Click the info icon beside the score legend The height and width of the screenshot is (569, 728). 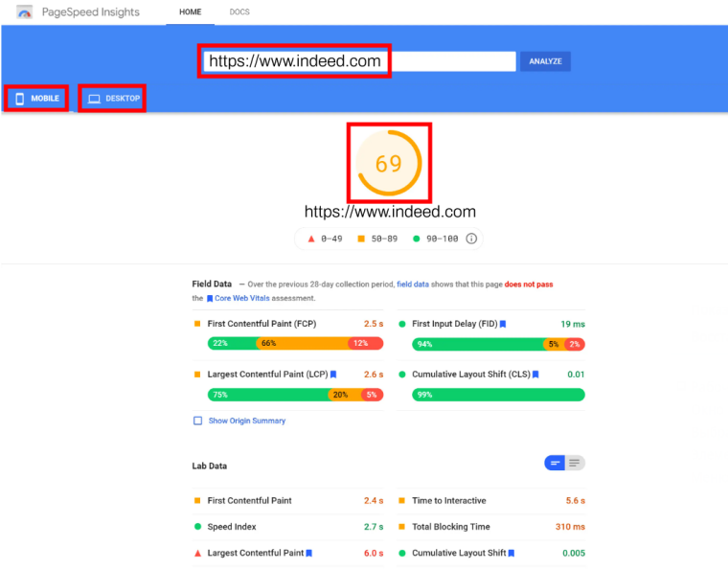tap(471, 239)
